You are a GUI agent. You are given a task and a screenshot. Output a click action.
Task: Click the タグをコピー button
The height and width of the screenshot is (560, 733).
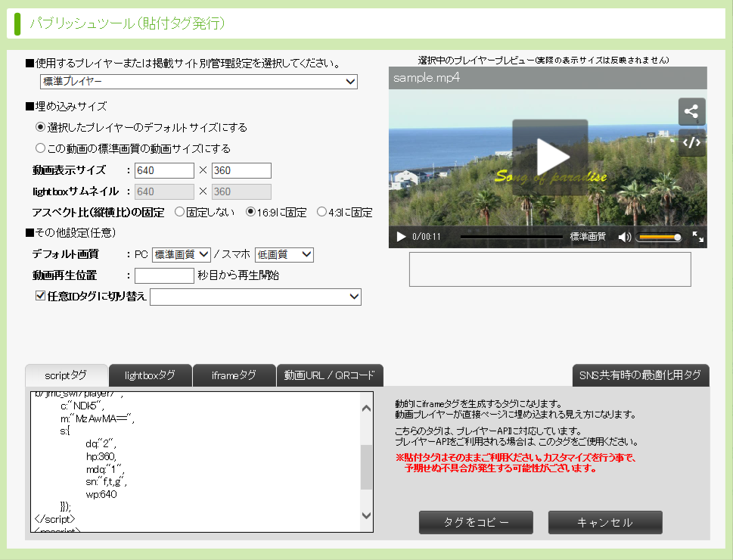[476, 522]
